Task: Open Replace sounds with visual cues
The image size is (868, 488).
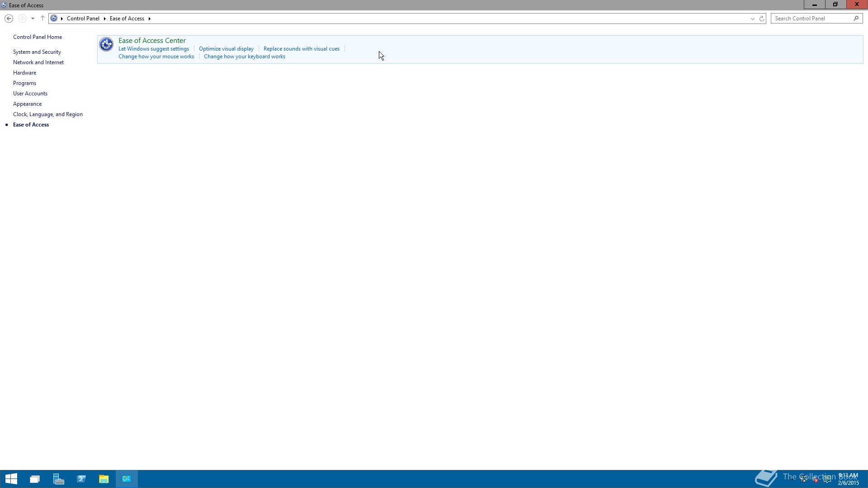Action: [302, 49]
